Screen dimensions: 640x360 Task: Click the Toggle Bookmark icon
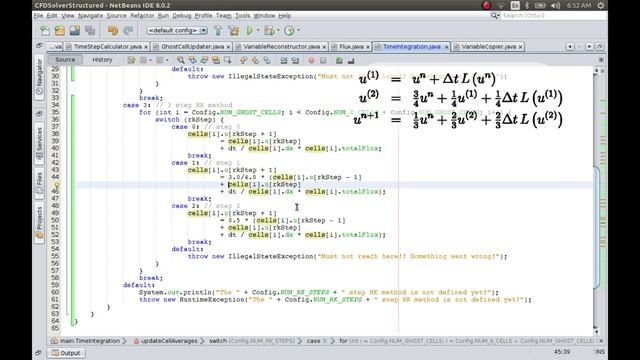(267, 60)
